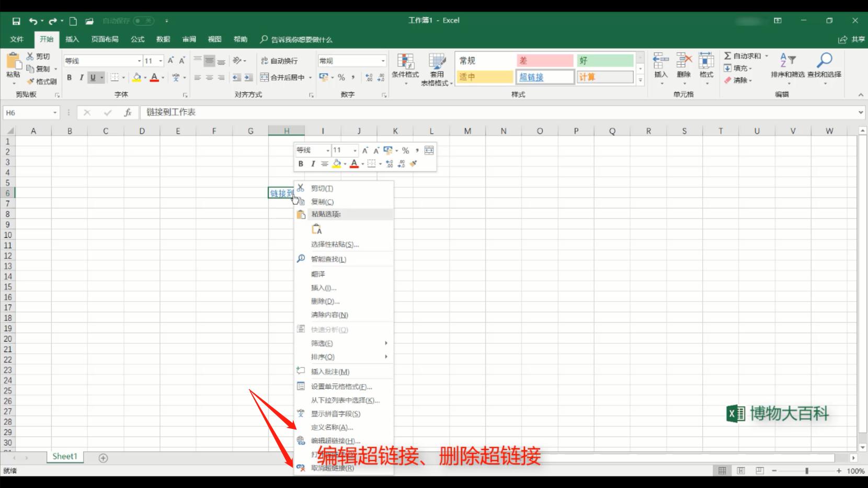Screen dimensions: 868x488
Task: Open the Conditional Formatting (条件格式) button
Action: pyautogui.click(x=405, y=68)
